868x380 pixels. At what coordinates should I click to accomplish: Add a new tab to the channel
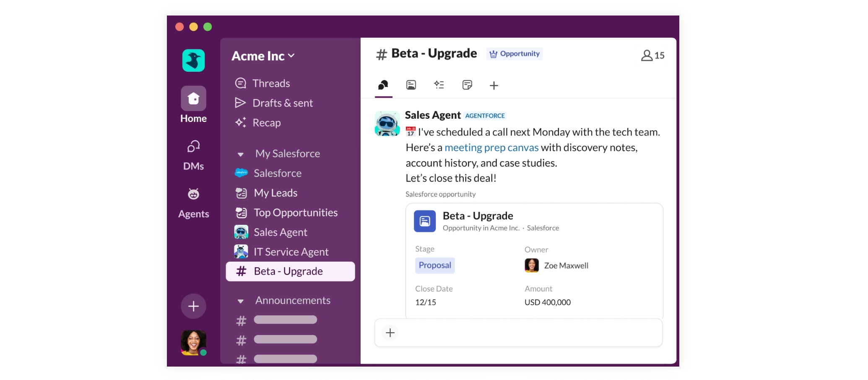pos(494,85)
